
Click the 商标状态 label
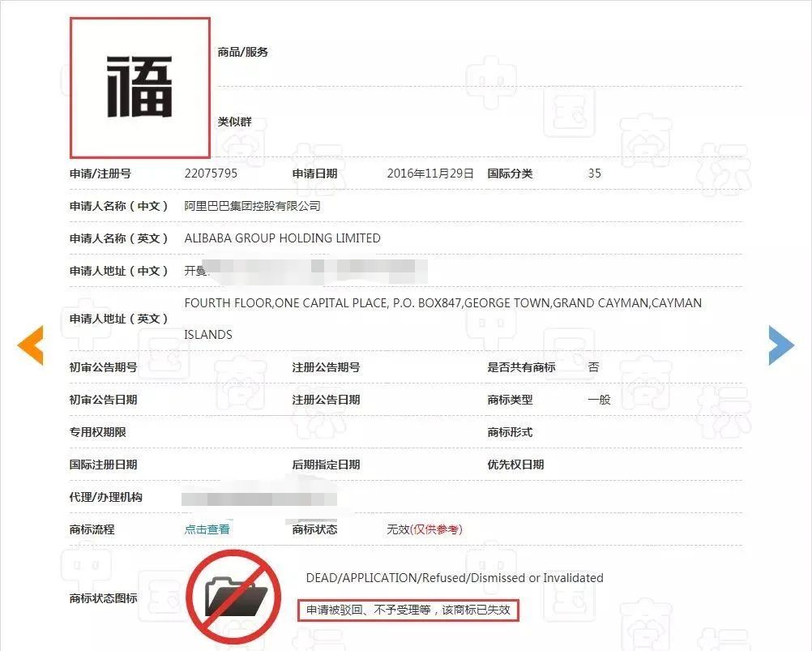tap(314, 529)
